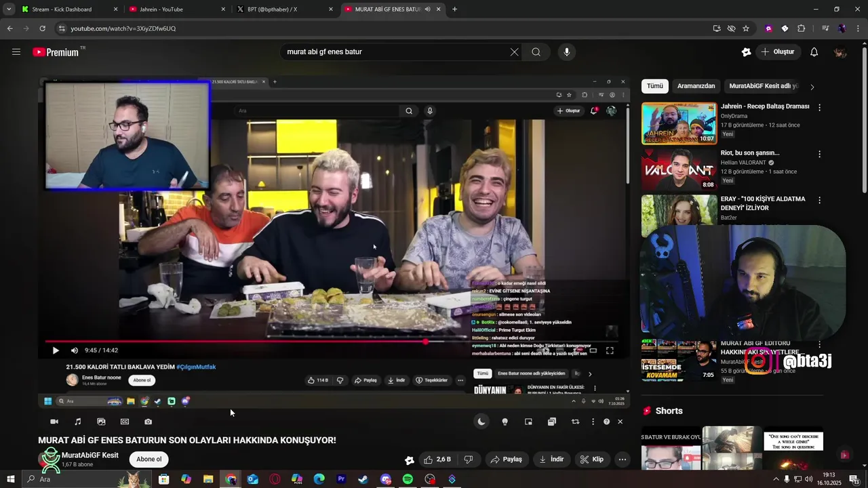The height and width of the screenshot is (488, 868).
Task: Click the image icon below the player
Action: point(101,422)
